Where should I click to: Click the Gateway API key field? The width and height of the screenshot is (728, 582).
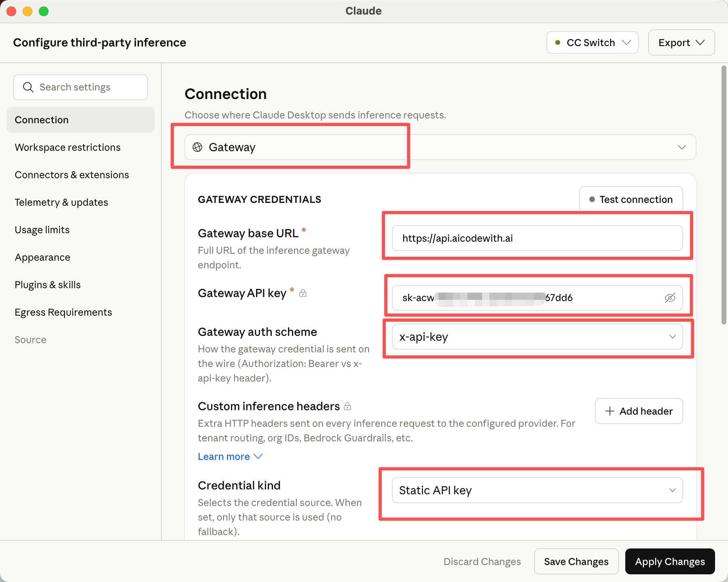(x=538, y=298)
